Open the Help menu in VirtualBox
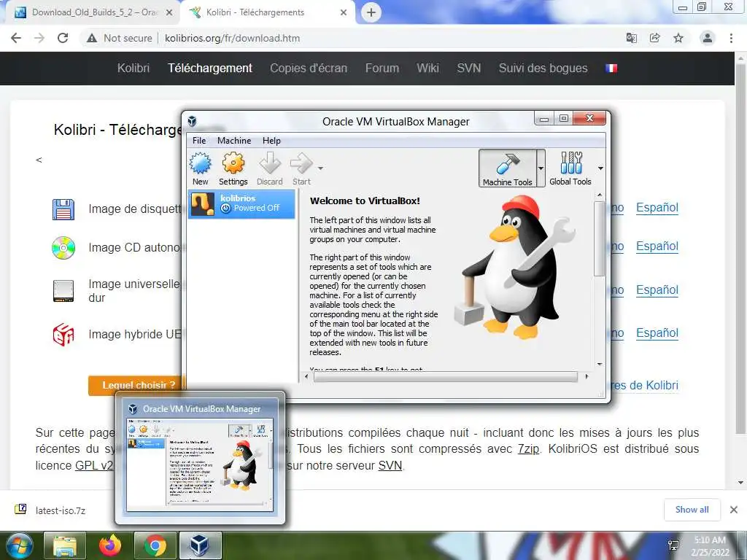Image resolution: width=747 pixels, height=560 pixels. (x=271, y=141)
